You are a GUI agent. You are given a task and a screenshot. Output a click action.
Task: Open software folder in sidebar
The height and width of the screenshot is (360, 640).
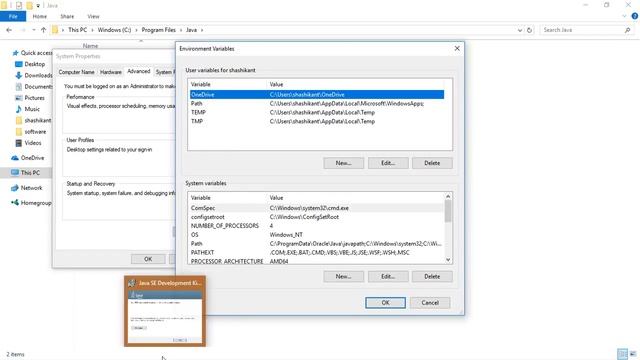[x=31, y=132]
